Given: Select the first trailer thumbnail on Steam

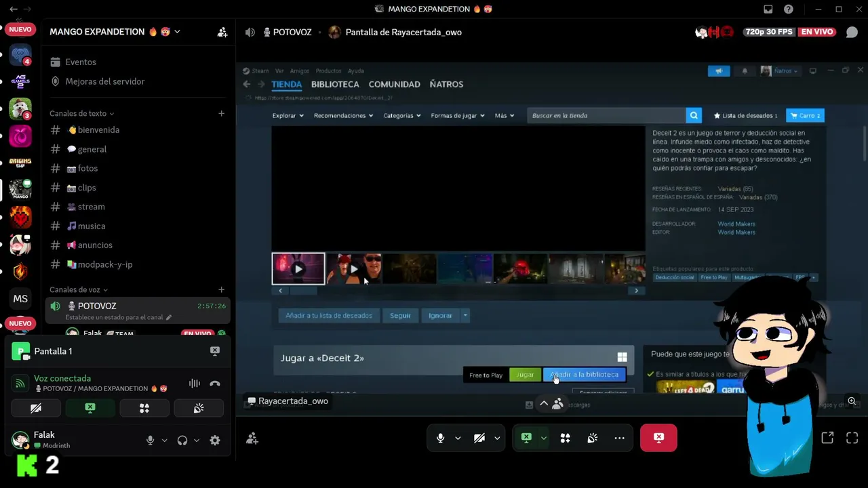Looking at the screenshot, I should [298, 268].
